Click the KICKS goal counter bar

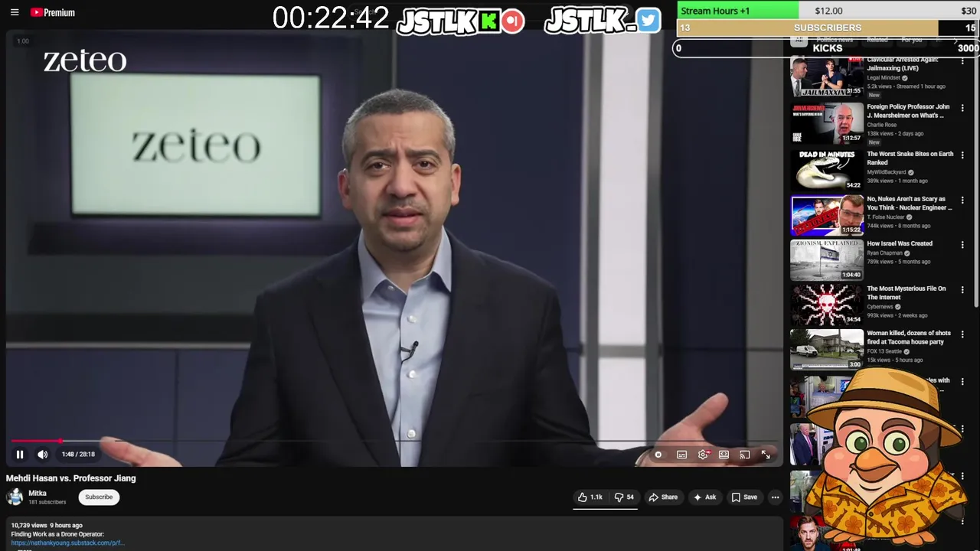pyautogui.click(x=827, y=48)
